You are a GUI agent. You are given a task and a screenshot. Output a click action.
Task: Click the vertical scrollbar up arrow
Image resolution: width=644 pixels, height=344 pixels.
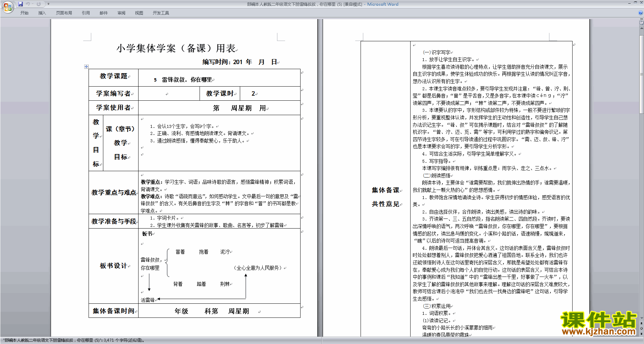[x=642, y=28]
